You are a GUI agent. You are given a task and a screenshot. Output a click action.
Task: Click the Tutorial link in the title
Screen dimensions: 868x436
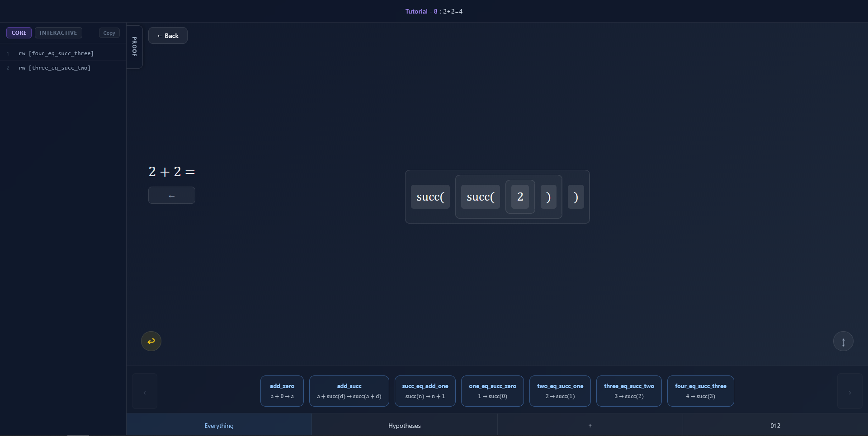416,11
